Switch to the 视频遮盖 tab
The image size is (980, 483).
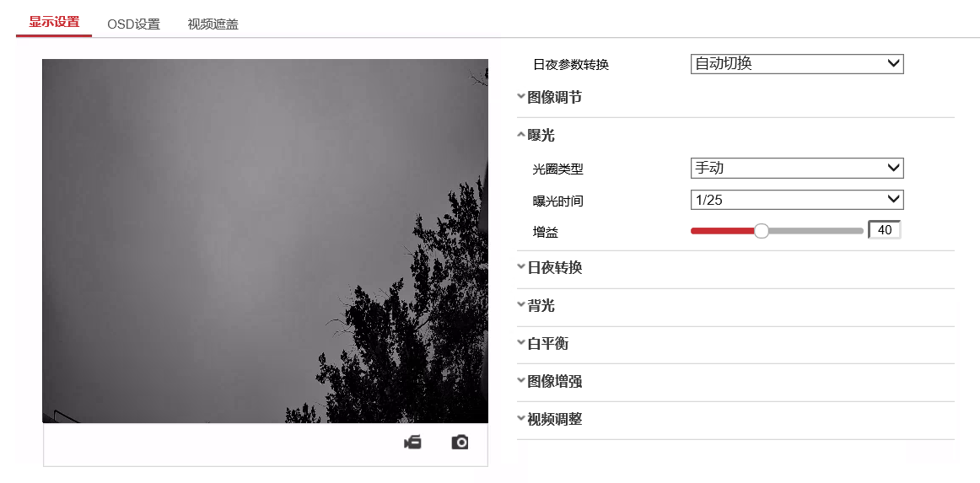click(213, 24)
